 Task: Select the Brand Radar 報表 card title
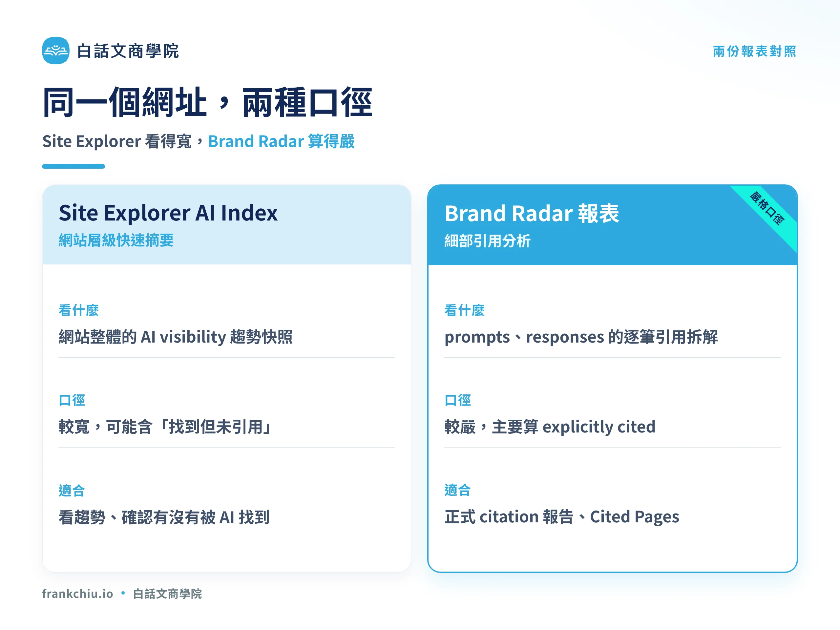click(532, 213)
